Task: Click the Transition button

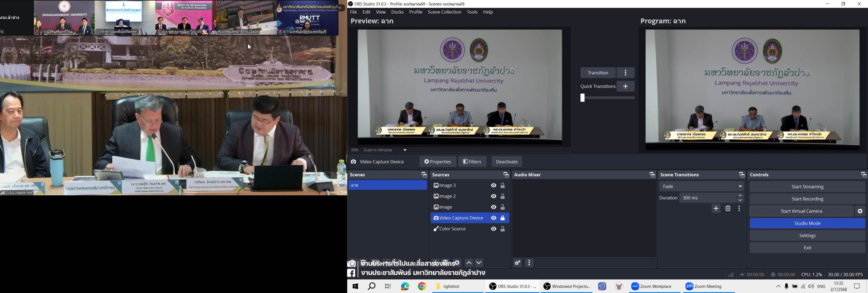Action: (598, 73)
